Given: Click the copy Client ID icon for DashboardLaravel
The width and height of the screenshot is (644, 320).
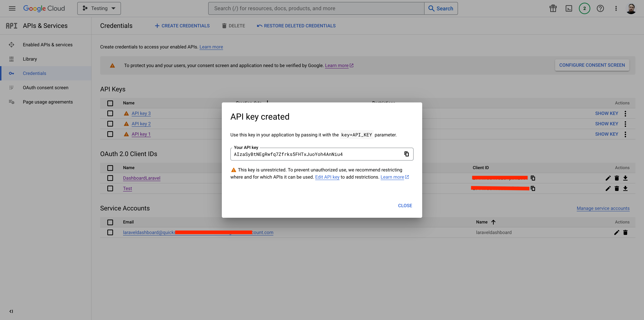Looking at the screenshot, I should coord(533,178).
